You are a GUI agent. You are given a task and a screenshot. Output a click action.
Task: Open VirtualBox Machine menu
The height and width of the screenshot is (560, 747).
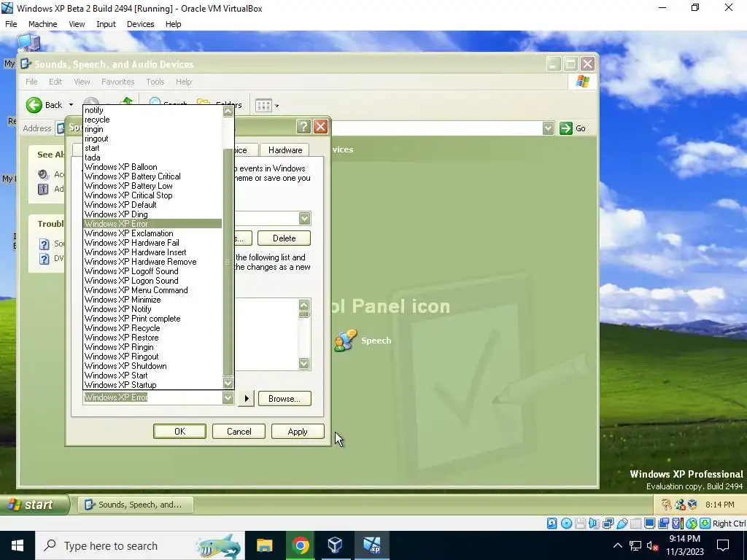tap(43, 24)
